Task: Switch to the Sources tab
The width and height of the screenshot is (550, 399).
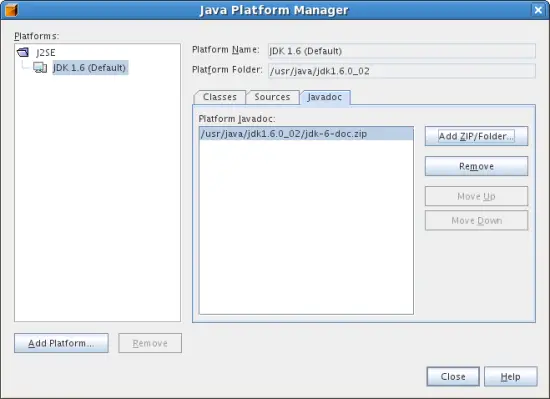Action: click(x=273, y=97)
